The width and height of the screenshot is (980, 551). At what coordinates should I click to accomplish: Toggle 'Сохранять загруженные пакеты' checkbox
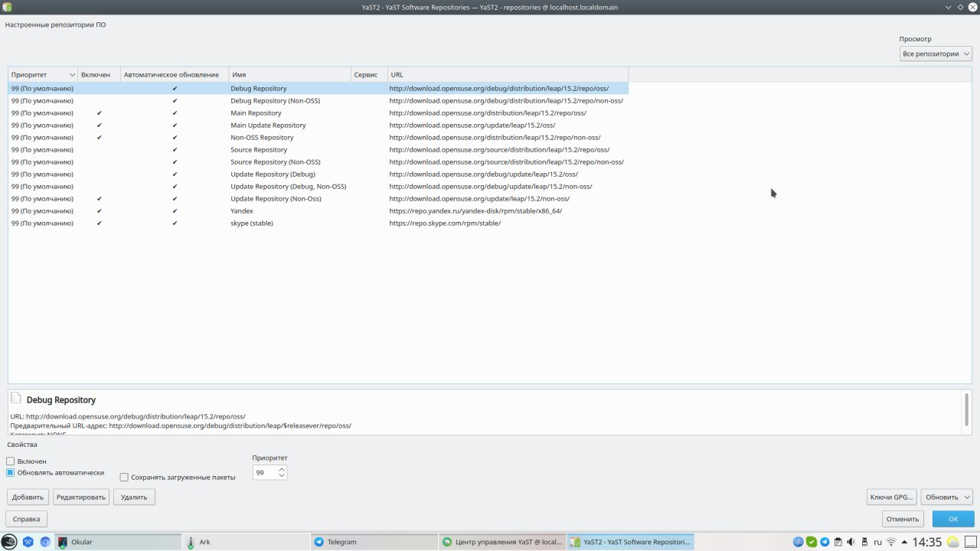point(124,477)
